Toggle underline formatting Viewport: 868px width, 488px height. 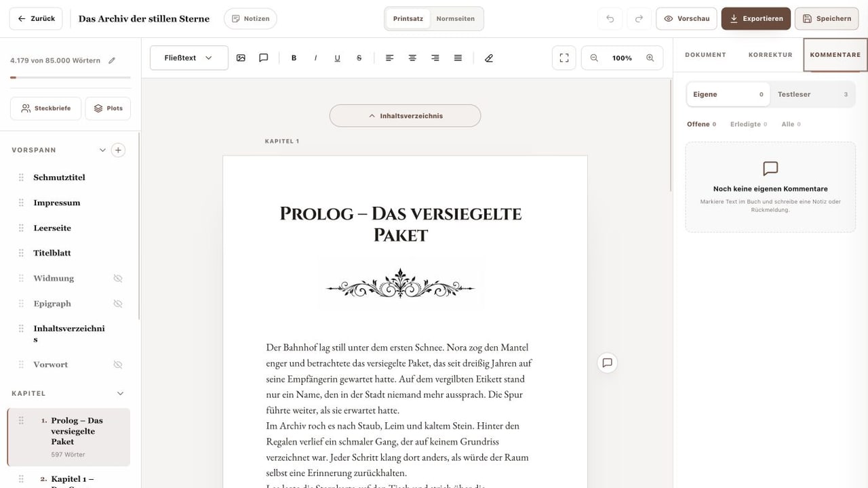[337, 58]
